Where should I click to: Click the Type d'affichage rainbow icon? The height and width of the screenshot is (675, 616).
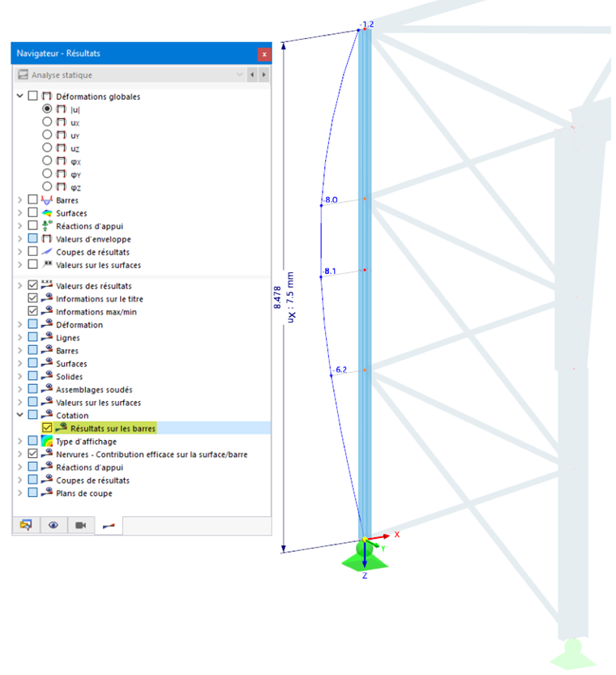coord(47,441)
